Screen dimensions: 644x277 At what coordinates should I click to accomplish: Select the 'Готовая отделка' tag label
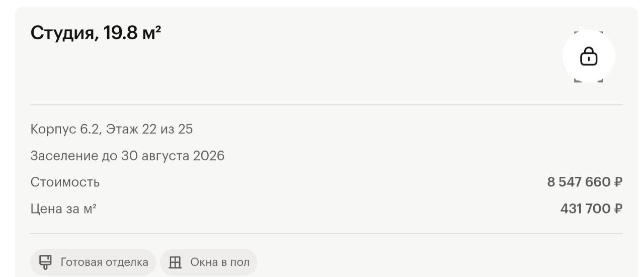pyautogui.click(x=104, y=262)
